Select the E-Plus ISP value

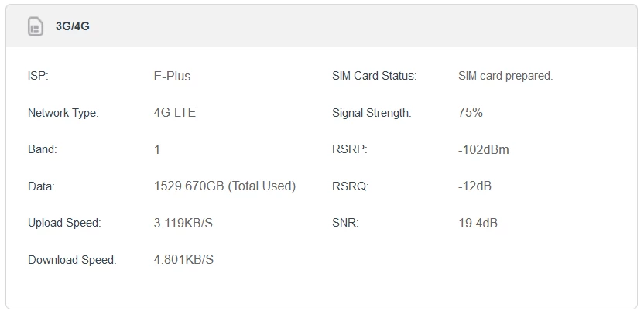[x=172, y=76]
